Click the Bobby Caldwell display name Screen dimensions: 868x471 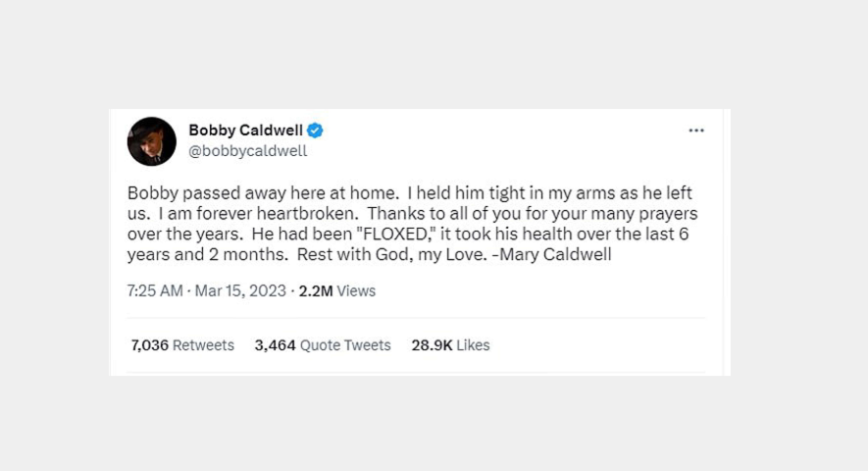coord(245,131)
